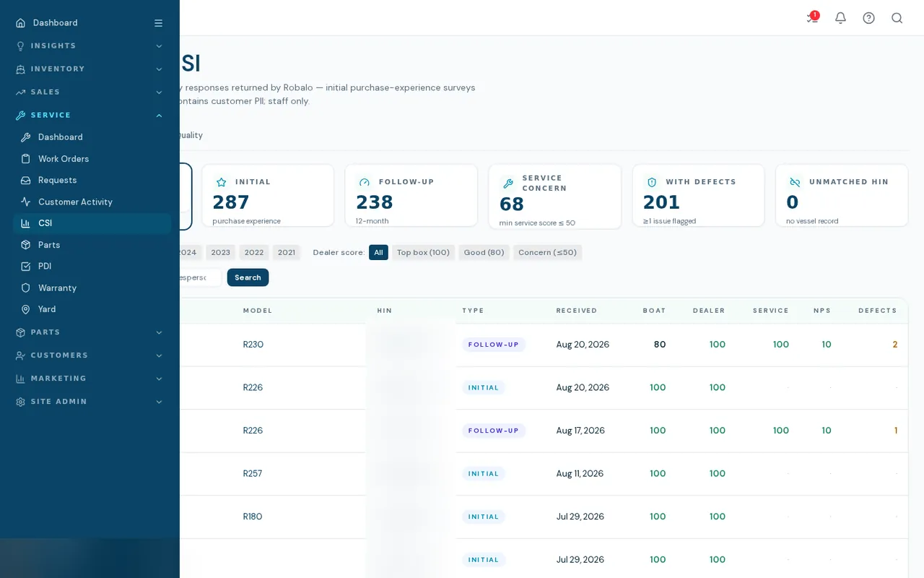Click the R180 model cell
924x578 pixels.
coord(253,517)
